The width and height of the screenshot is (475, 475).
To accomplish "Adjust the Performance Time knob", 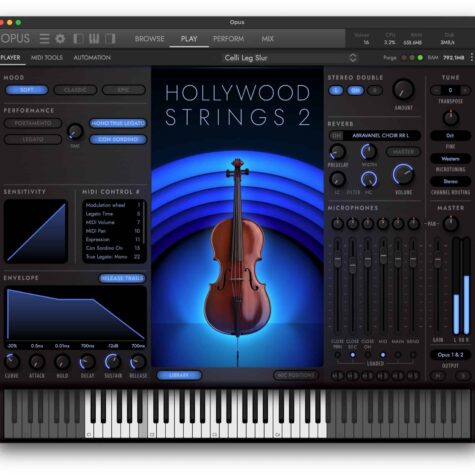I will [75, 132].
